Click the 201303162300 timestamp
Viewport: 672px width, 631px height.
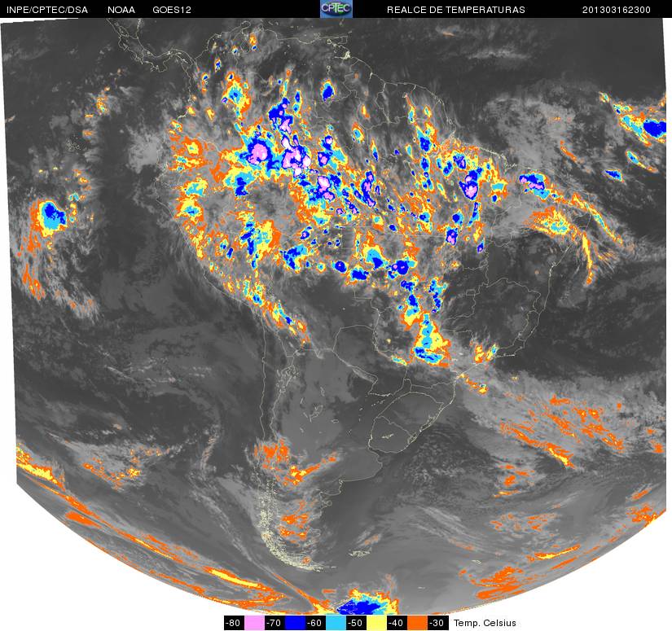click(617, 10)
